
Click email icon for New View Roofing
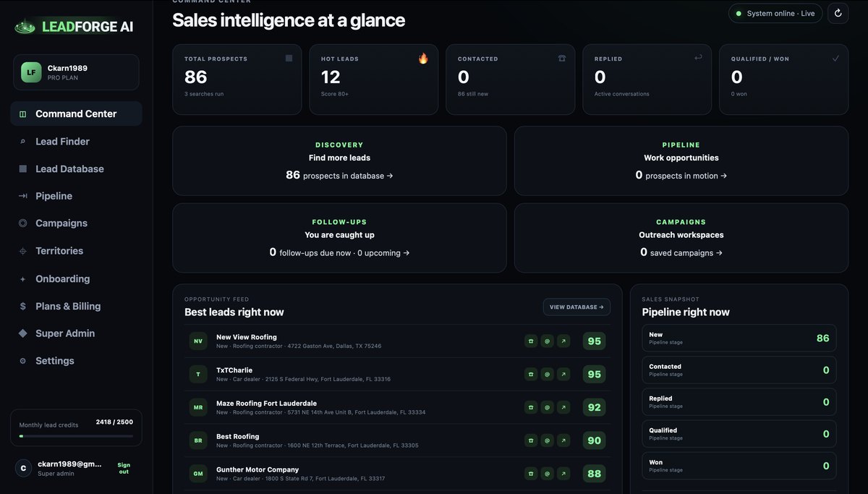pos(548,341)
